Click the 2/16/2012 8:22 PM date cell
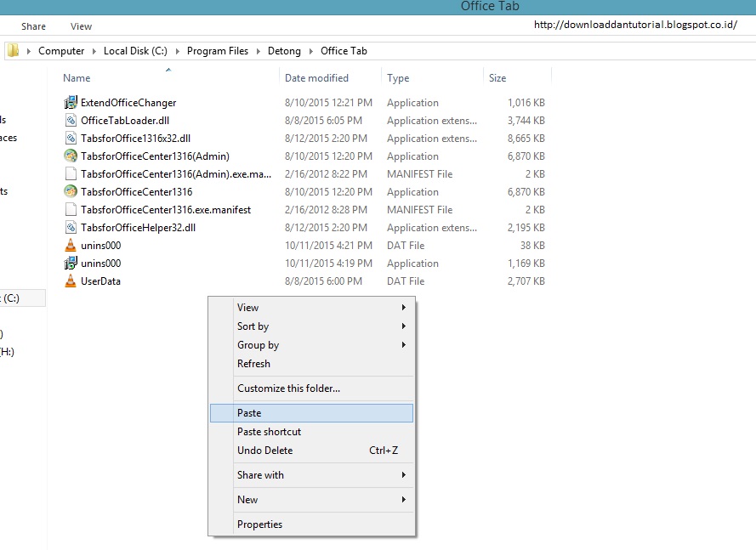Image resolution: width=756 pixels, height=550 pixels. point(326,174)
